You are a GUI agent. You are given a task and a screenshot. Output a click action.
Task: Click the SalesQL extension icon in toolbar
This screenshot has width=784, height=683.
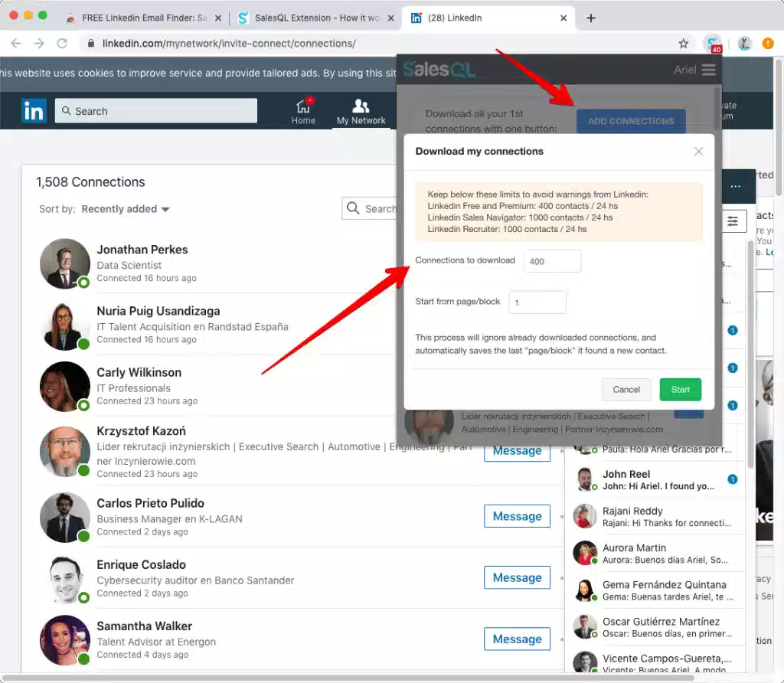(713, 44)
